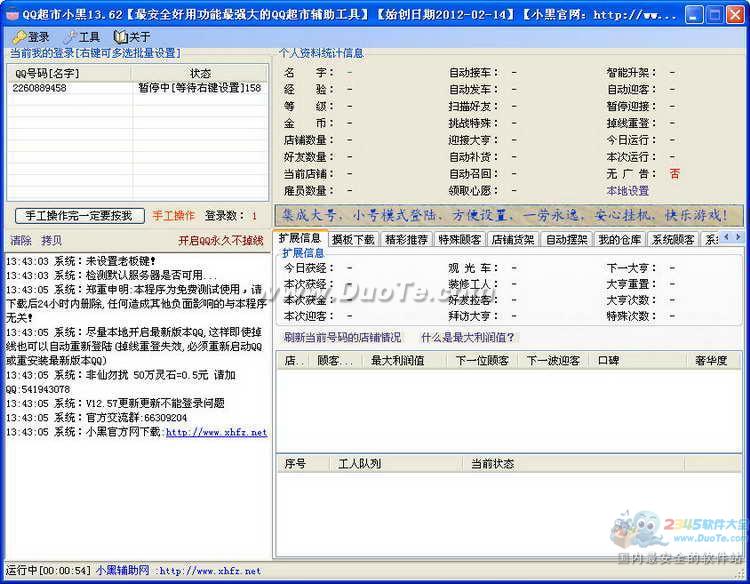
Task: Click the 口碑 column header
Action: click(639, 360)
